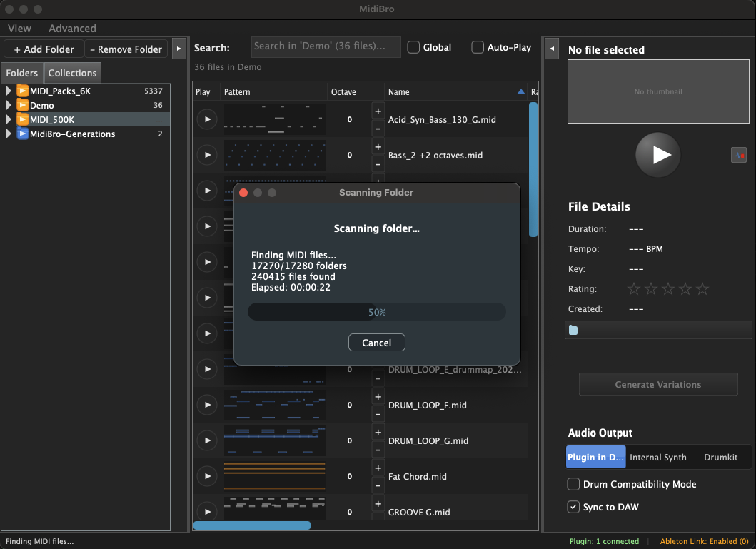Lower octave for DRUM_LOOP_G.mid

click(378, 450)
